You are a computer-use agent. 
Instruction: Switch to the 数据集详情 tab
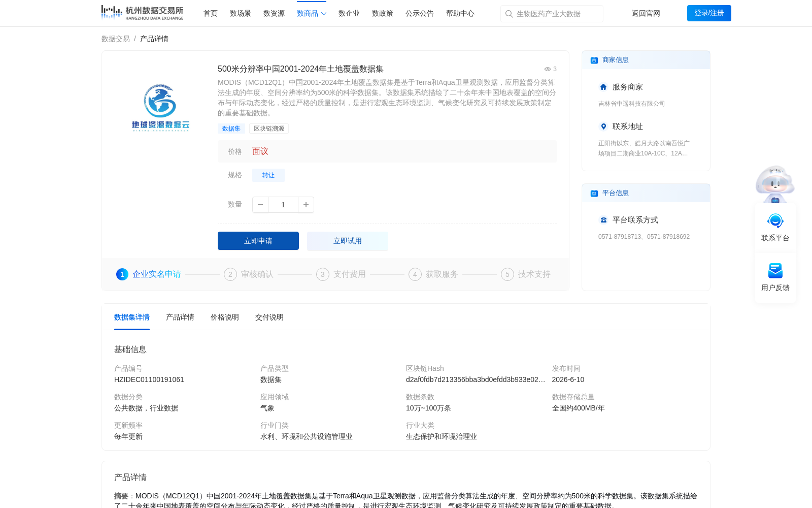point(132,317)
